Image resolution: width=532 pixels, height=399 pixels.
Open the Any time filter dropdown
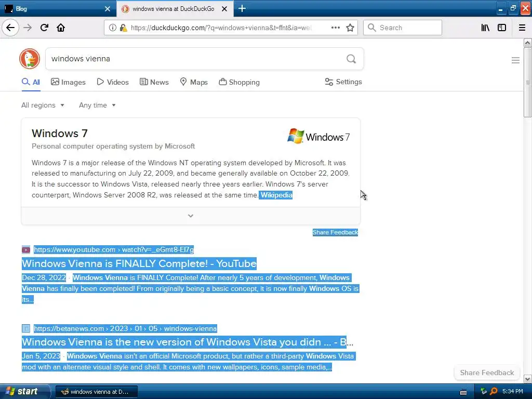(97, 105)
